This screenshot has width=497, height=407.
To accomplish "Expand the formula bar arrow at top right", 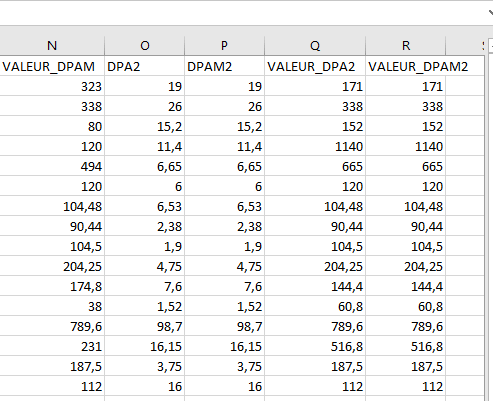I will [491, 13].
